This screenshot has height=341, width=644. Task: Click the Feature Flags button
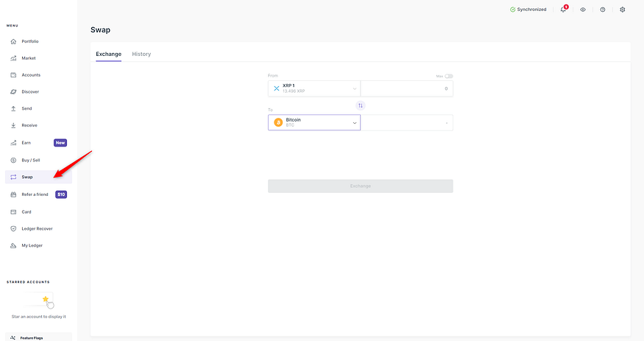pos(38,337)
